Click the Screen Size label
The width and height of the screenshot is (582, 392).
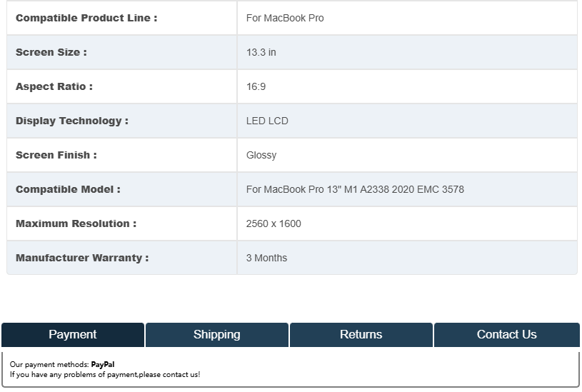pyautogui.click(x=51, y=52)
